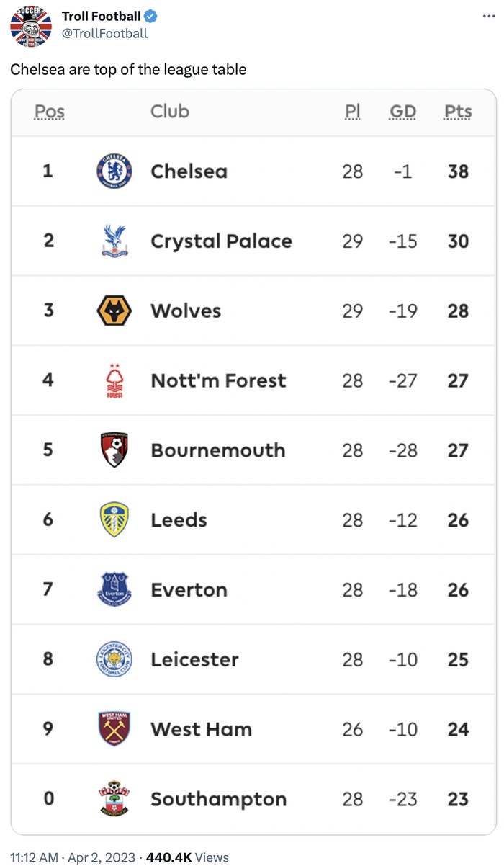Click the Everton club crest

click(114, 589)
